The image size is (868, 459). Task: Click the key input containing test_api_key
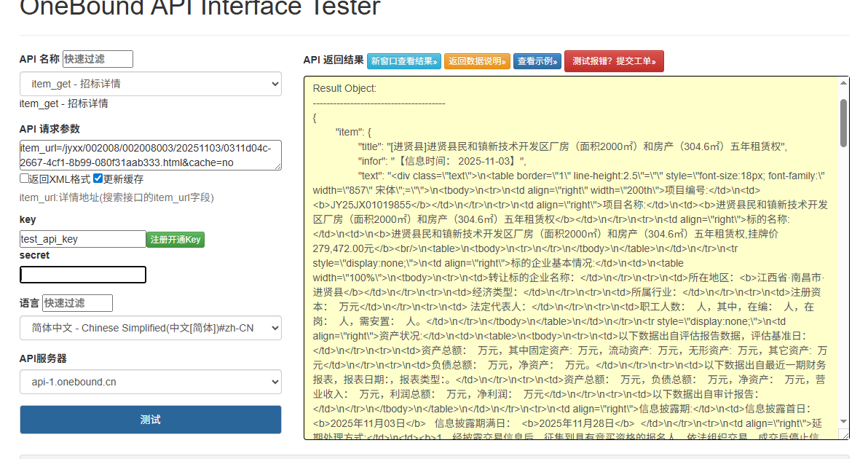pos(82,239)
